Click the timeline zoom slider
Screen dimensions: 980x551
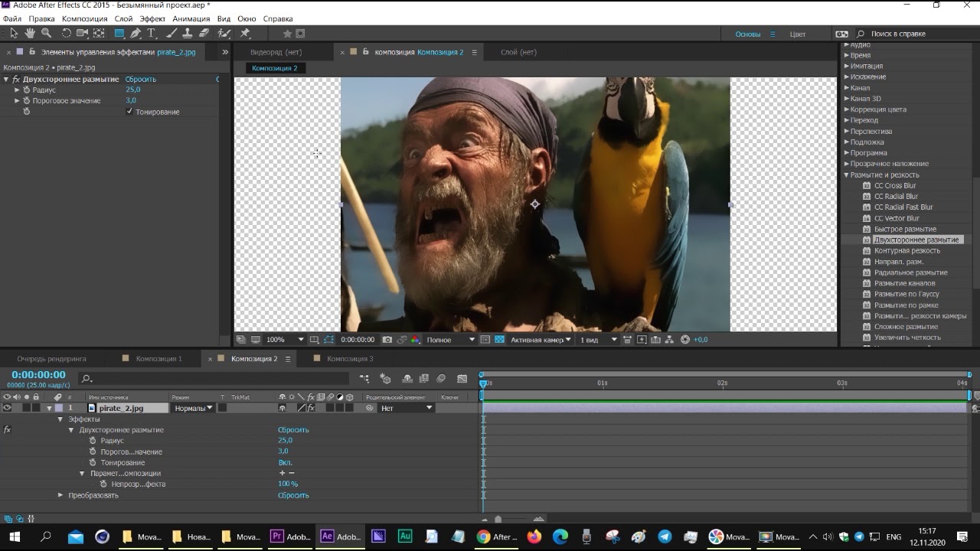[x=498, y=519]
